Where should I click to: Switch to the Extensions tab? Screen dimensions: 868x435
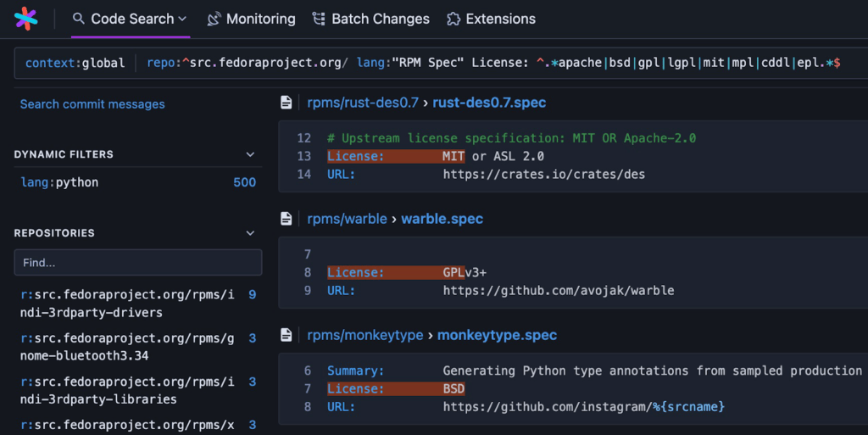click(500, 19)
